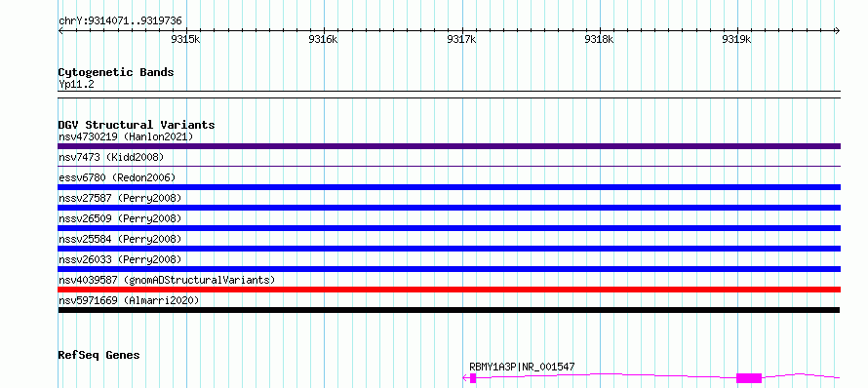The height and width of the screenshot is (388, 868).
Task: Click the nsv4730219 (Hanlon2021) purple variant bar
Action: (x=449, y=146)
